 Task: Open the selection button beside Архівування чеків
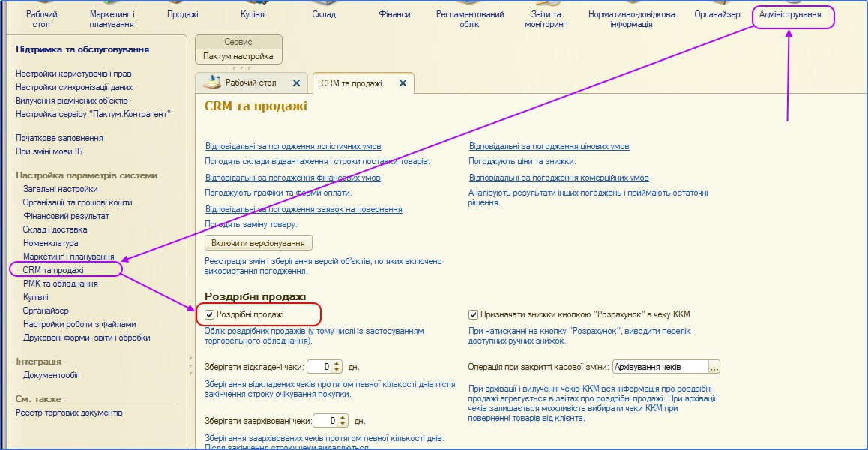pyautogui.click(x=714, y=367)
